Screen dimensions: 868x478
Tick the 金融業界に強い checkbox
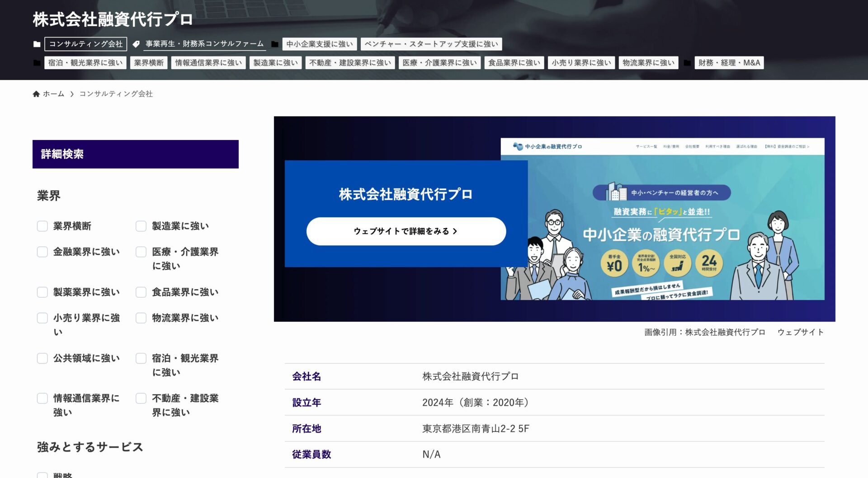click(x=42, y=252)
